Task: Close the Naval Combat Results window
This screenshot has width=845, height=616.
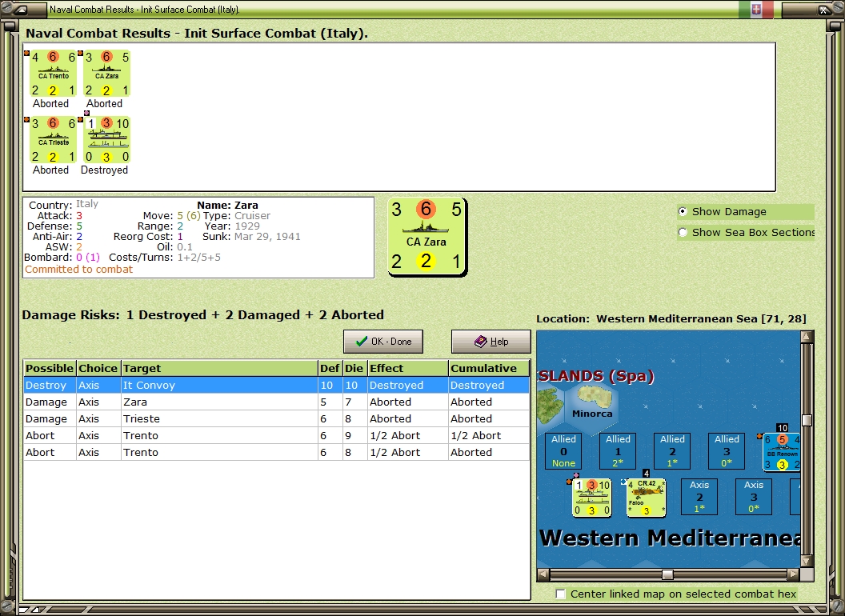Action: 824,9
